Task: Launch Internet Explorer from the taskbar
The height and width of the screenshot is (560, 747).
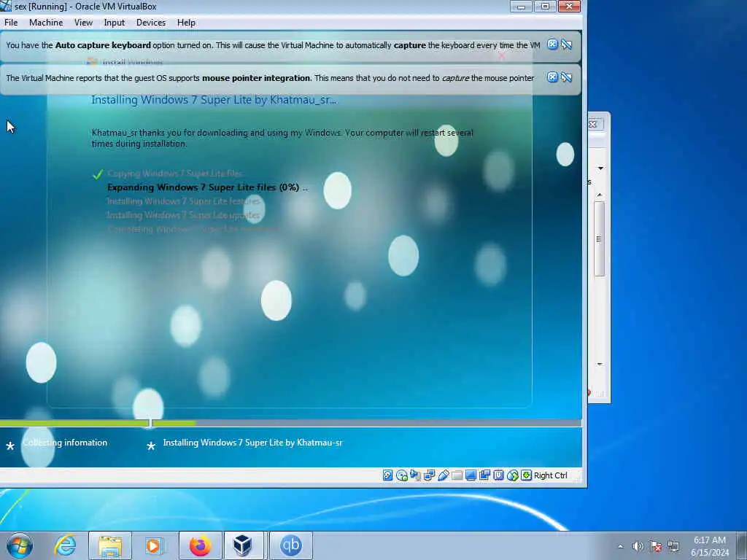Action: (x=65, y=545)
